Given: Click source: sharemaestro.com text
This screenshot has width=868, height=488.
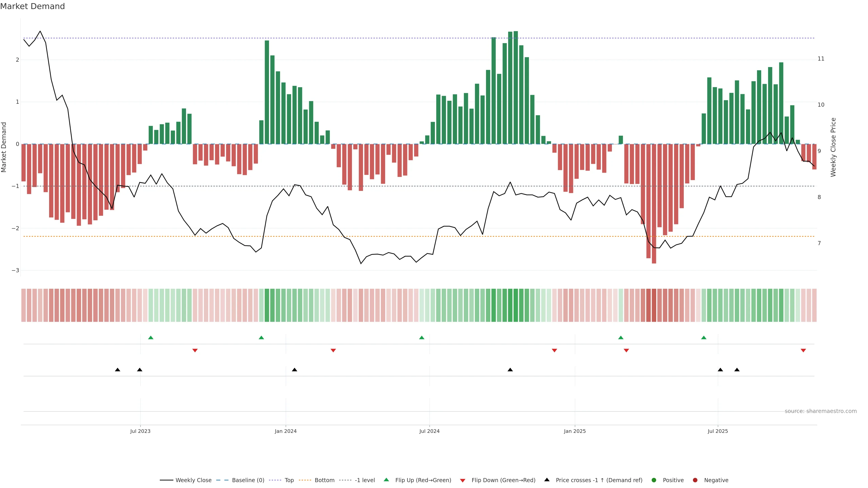Looking at the screenshot, I should pyautogui.click(x=821, y=411).
